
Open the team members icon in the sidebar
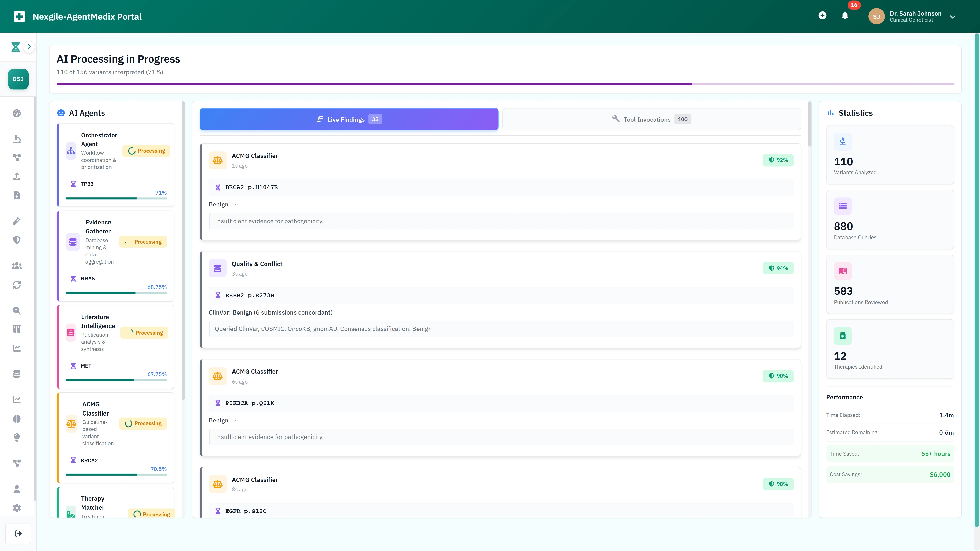[17, 266]
